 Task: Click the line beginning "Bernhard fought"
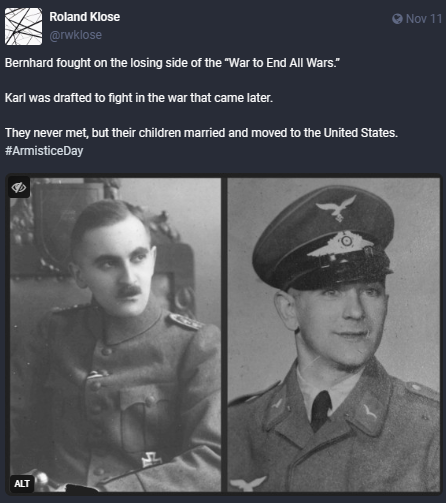(x=172, y=63)
